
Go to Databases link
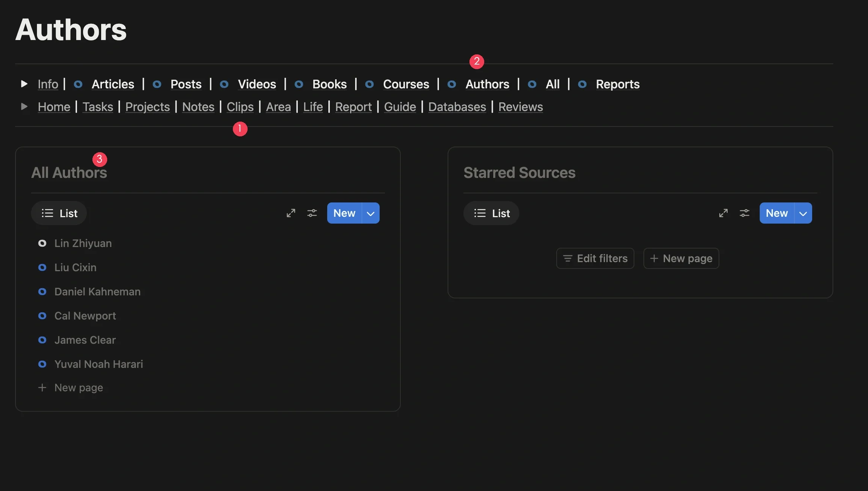click(x=457, y=107)
